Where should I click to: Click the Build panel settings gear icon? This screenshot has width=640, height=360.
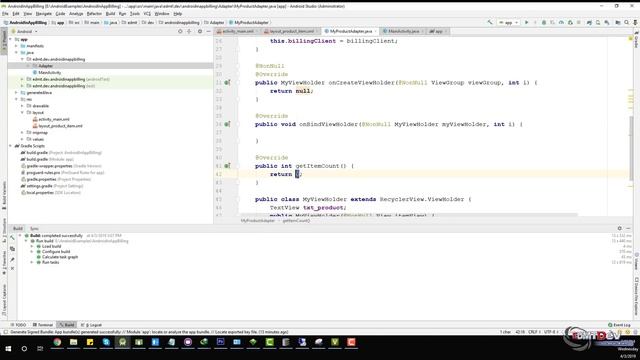620,229
